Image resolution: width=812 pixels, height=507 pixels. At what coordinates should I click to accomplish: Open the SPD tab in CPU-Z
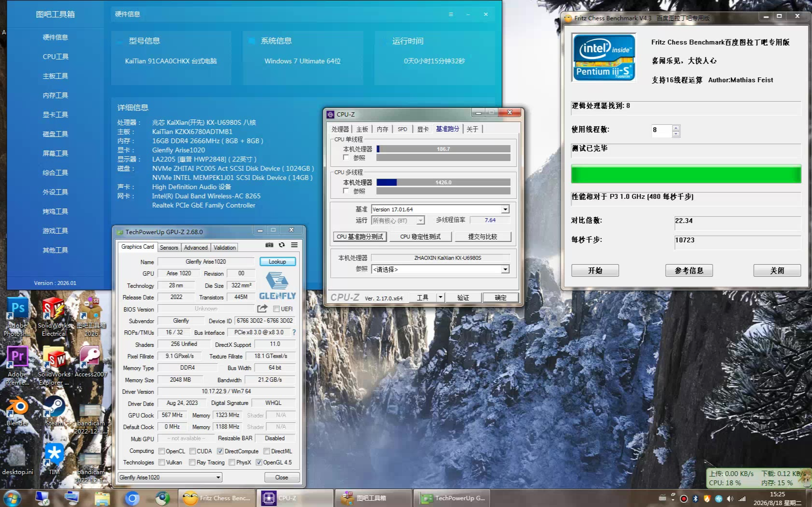pos(402,129)
